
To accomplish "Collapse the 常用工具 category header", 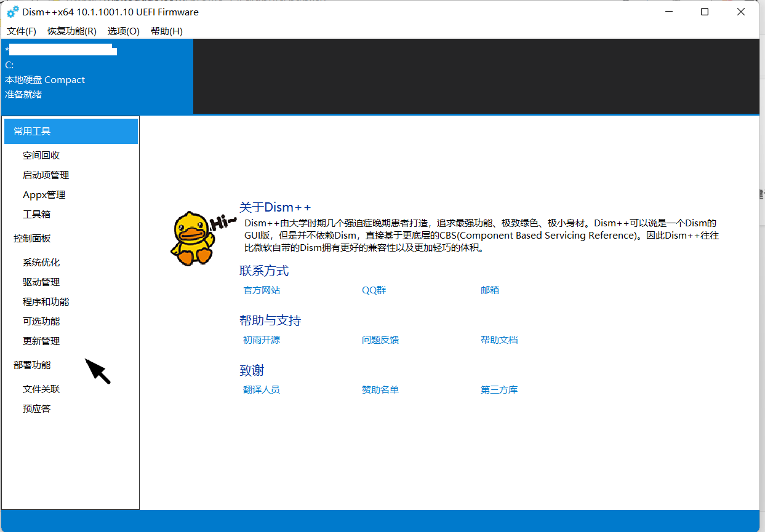I will click(71, 132).
